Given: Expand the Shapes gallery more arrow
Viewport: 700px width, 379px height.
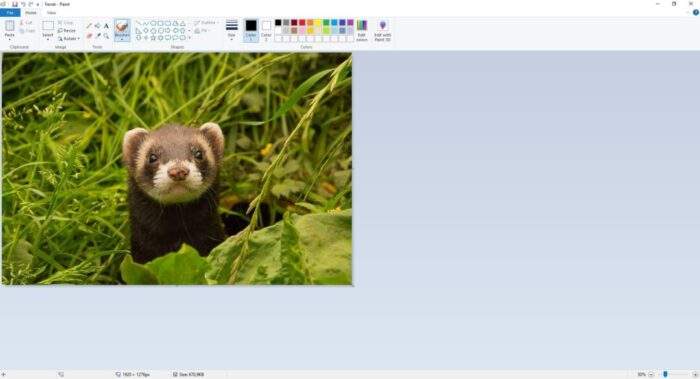Looking at the screenshot, I should [189, 37].
